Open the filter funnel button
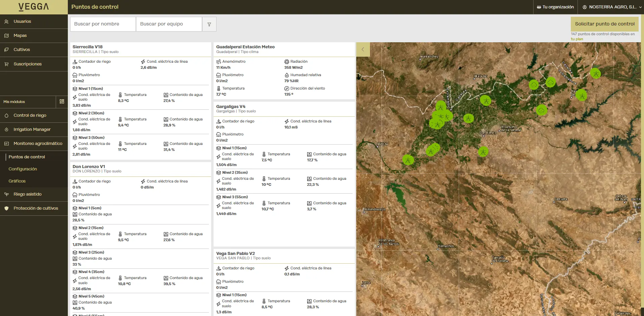Image resolution: width=644 pixels, height=316 pixels. [x=209, y=24]
